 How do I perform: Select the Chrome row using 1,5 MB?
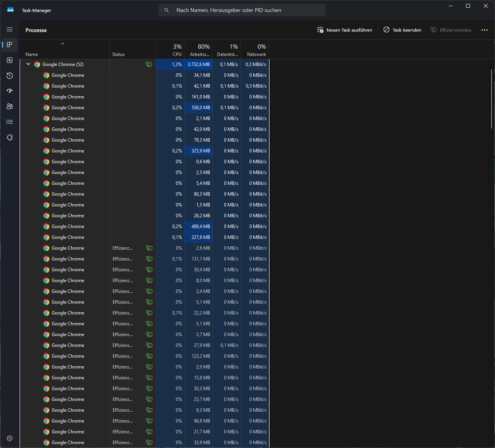point(144,205)
